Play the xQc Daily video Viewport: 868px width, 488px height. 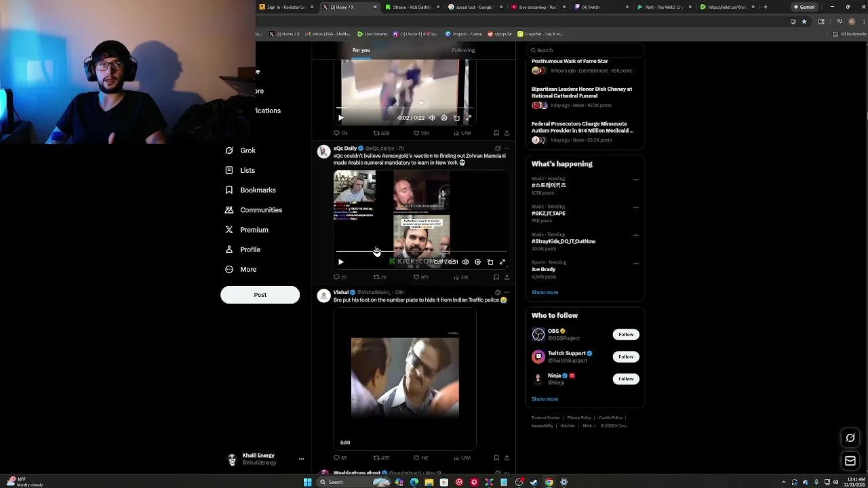(341, 262)
